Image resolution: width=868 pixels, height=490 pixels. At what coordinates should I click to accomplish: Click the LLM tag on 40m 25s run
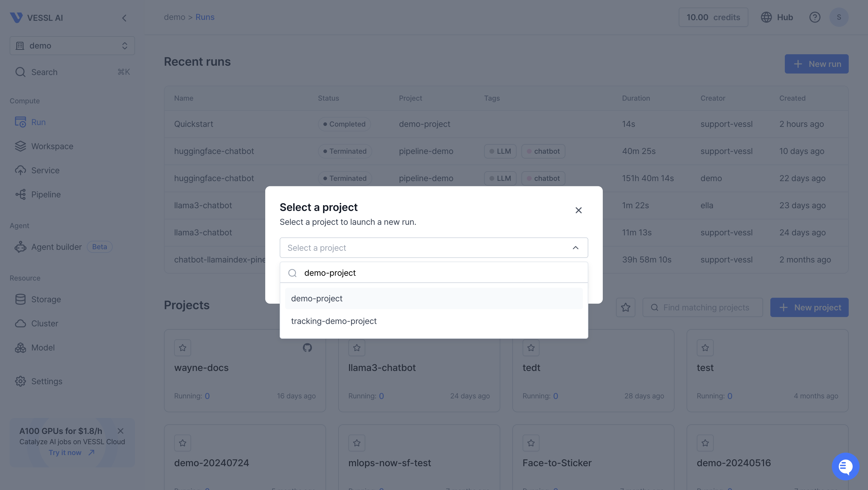[500, 151]
